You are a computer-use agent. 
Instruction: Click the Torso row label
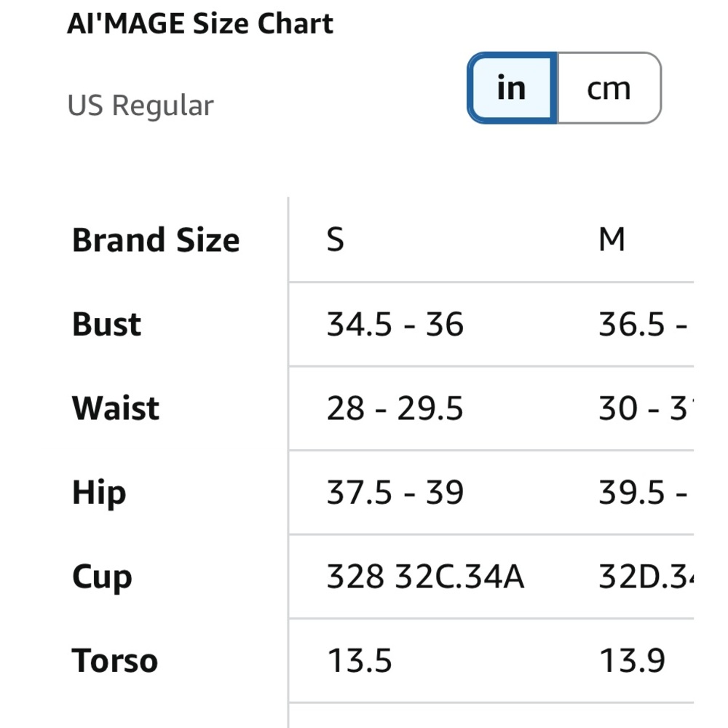click(115, 661)
